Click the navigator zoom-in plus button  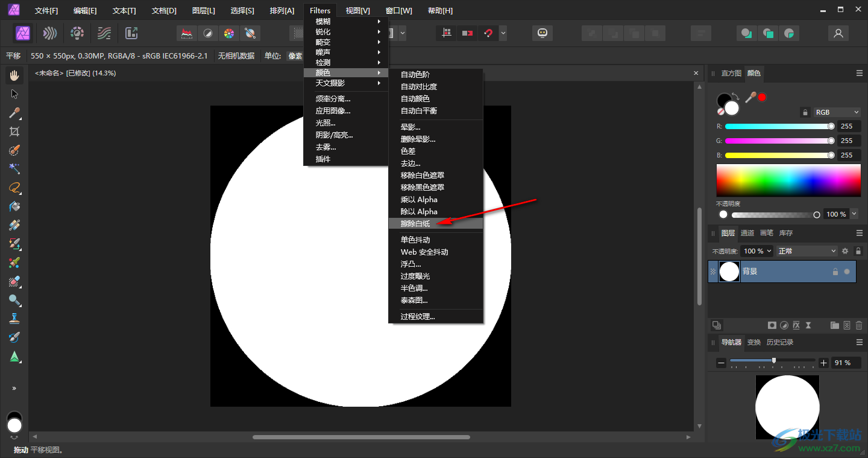pos(823,363)
